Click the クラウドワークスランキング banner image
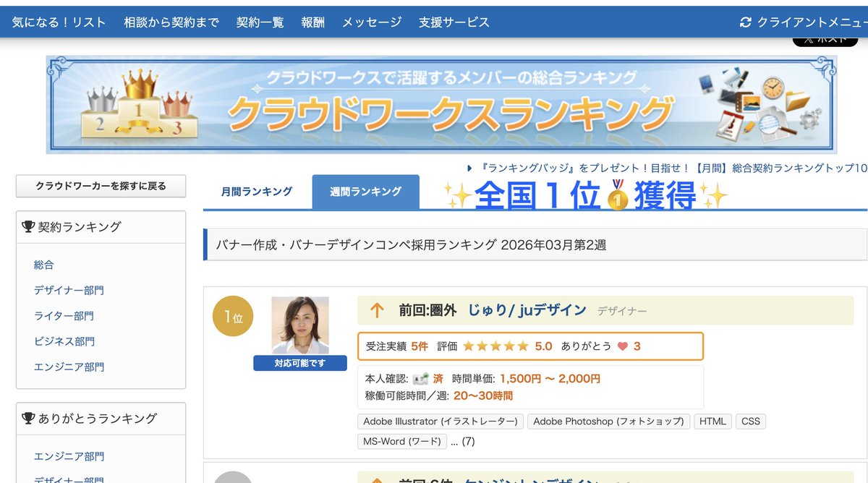 [441, 105]
